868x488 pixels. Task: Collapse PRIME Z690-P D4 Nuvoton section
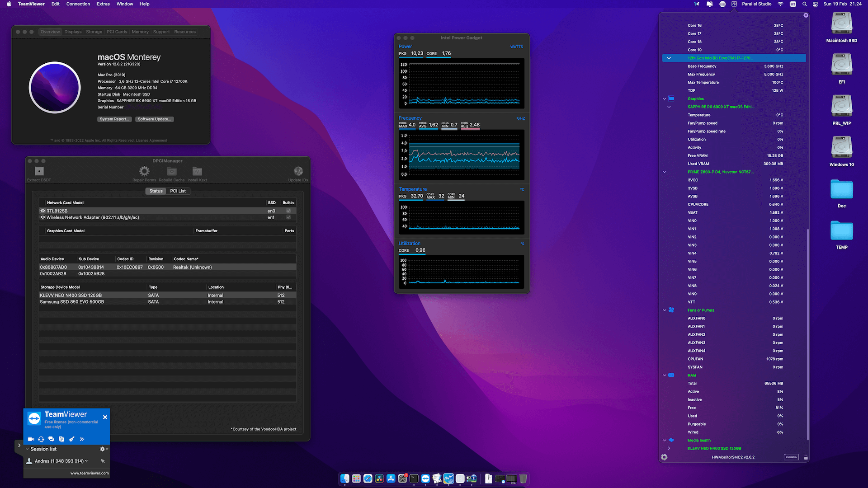click(665, 172)
